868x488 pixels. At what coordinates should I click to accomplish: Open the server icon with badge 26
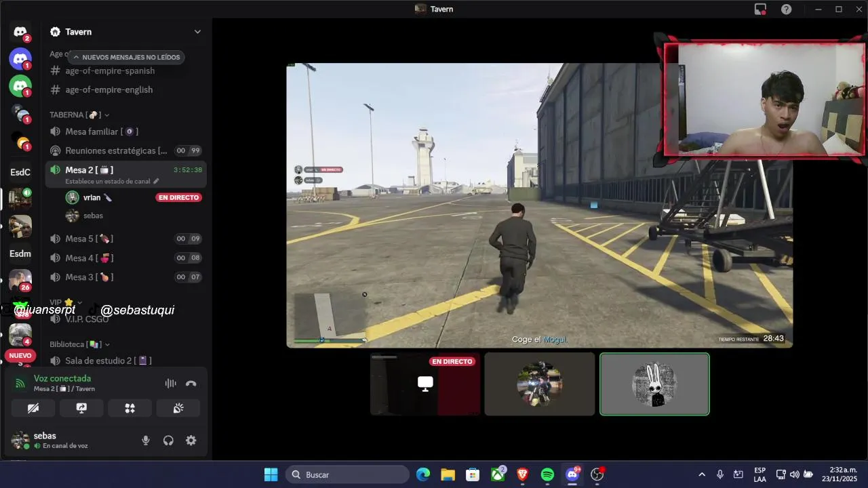20,279
